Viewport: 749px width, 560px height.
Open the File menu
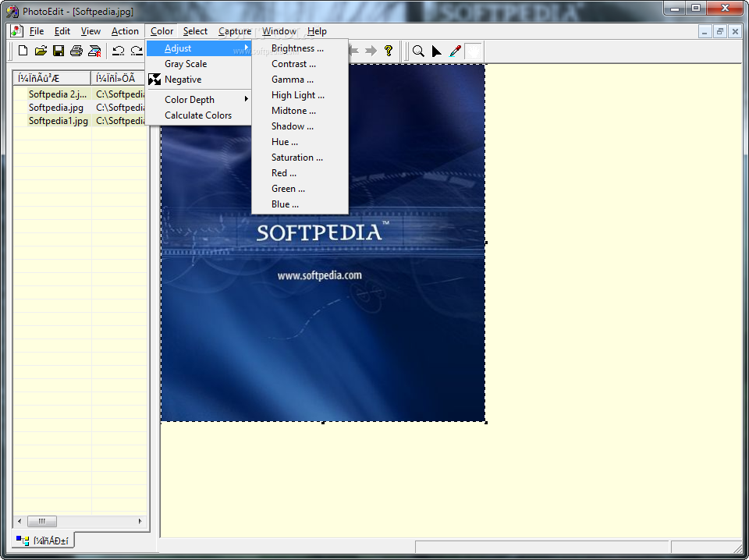coord(37,31)
